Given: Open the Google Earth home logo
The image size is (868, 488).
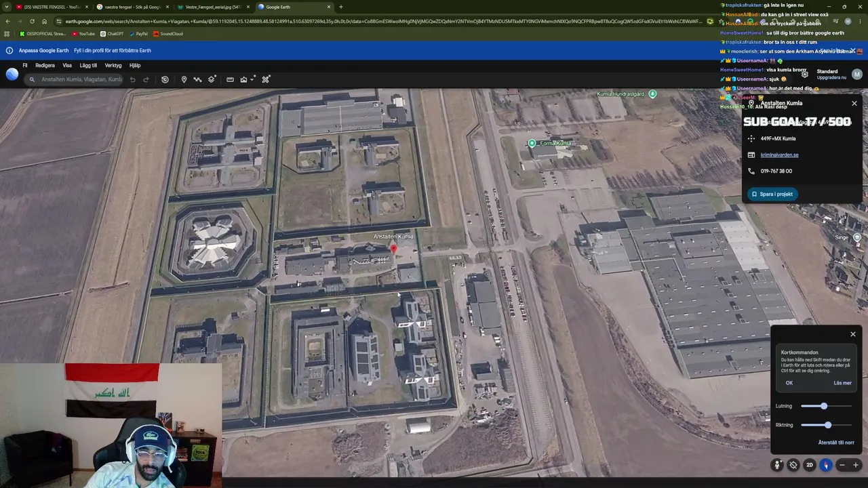Looking at the screenshot, I should click(x=12, y=74).
